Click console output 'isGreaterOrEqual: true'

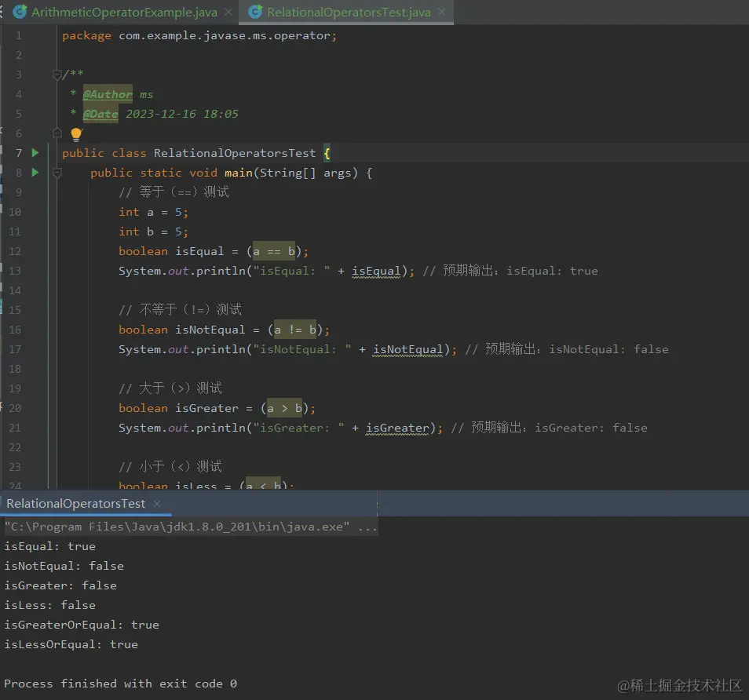pos(82,625)
